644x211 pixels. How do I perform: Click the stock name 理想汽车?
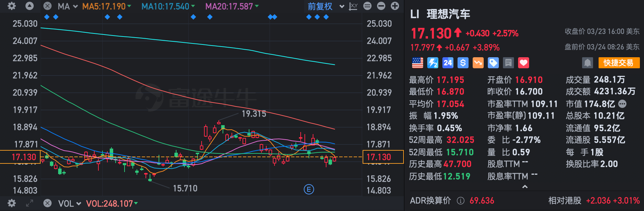(x=448, y=14)
